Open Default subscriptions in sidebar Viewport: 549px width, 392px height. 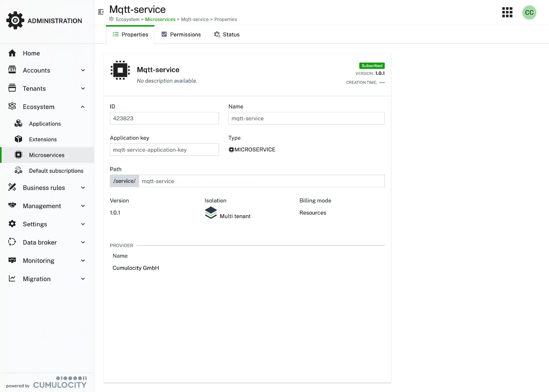pyautogui.click(x=47, y=171)
